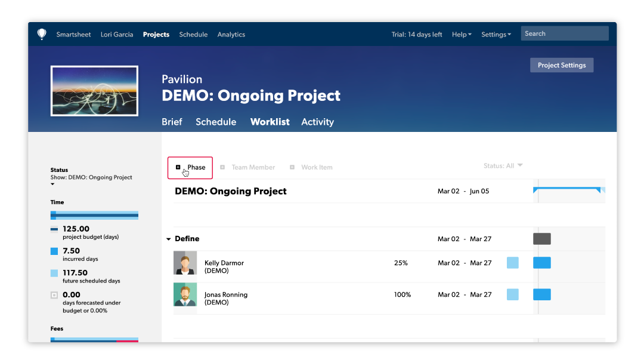Click the Define phase gray timeline bar
This screenshot has width=644, height=363.
pos(541,239)
